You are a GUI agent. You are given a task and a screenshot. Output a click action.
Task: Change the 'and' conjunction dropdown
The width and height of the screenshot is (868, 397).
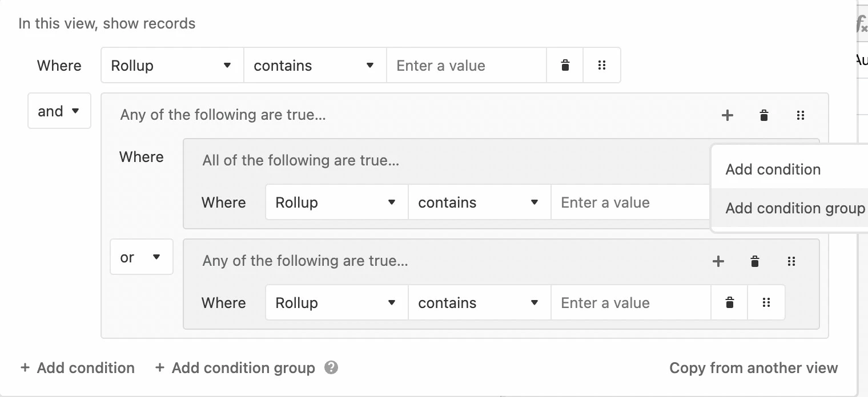point(59,111)
